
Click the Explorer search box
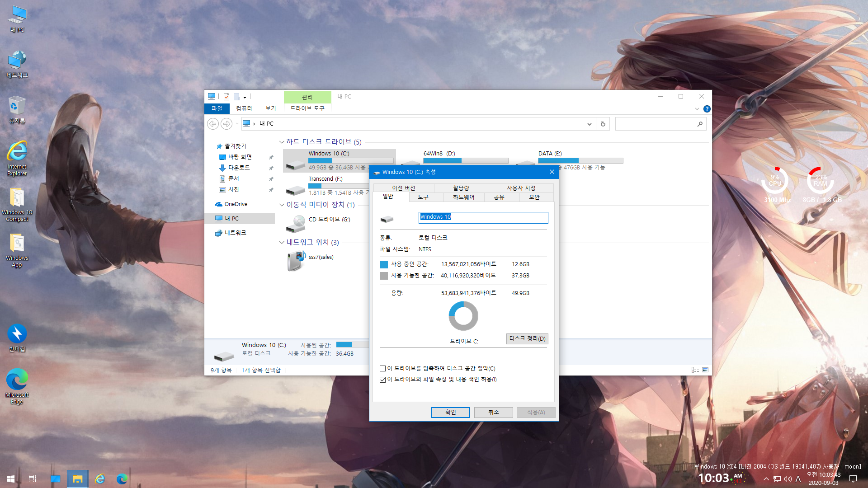click(x=660, y=124)
